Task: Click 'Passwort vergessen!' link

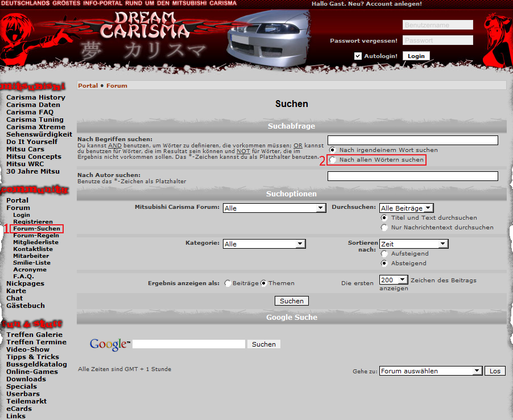Action: point(363,40)
